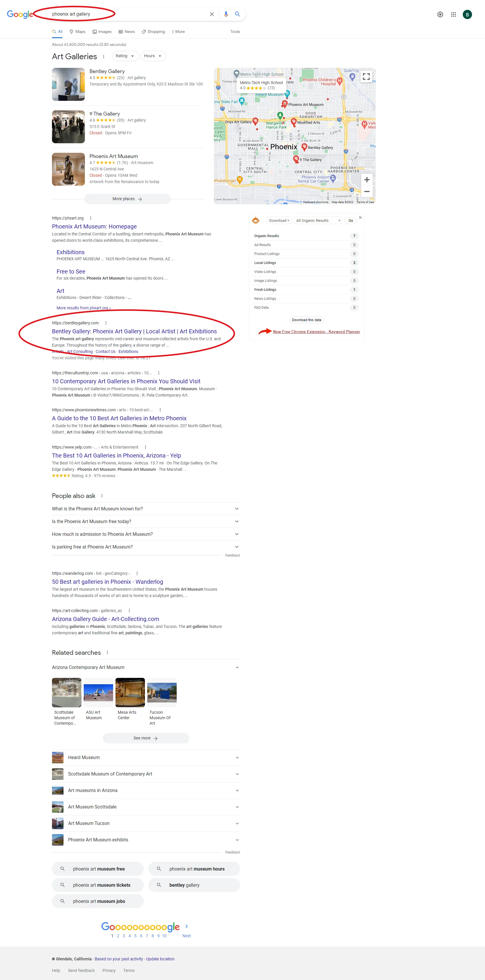Open The Best 10 Art Galleries Yelp result
The width and height of the screenshot is (485, 980).
click(116, 455)
